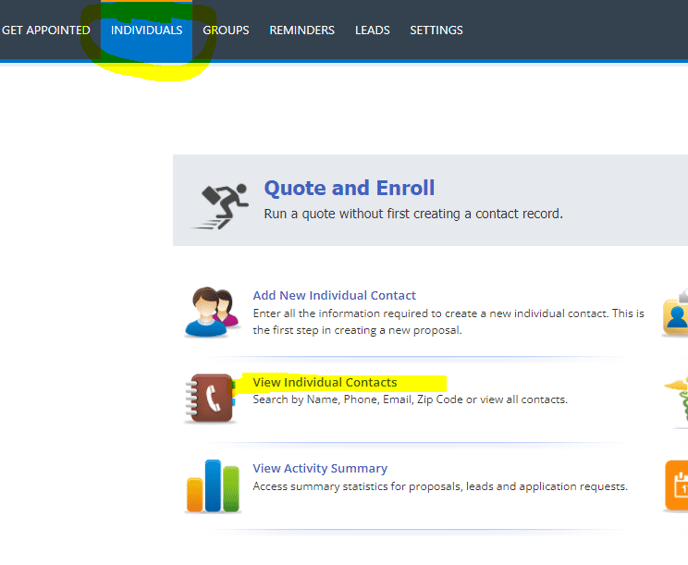Viewport: 688px width, 565px height.
Task: Select the Individuals tab
Action: coord(147,30)
